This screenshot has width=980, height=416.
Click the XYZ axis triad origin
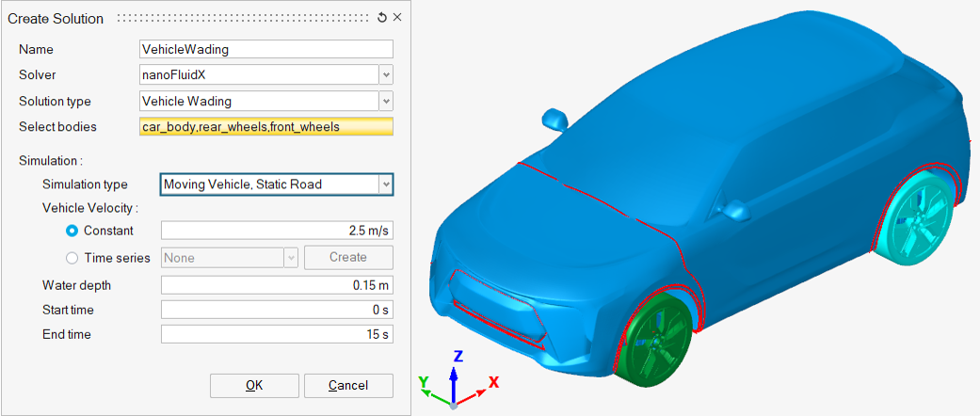click(x=453, y=406)
